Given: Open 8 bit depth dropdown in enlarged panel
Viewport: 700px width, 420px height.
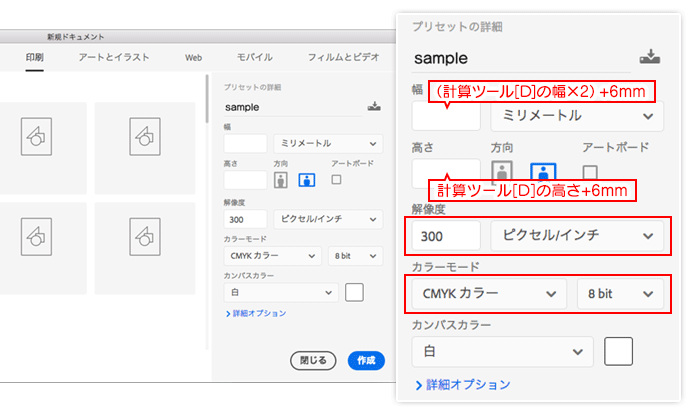Looking at the screenshot, I should click(x=620, y=294).
